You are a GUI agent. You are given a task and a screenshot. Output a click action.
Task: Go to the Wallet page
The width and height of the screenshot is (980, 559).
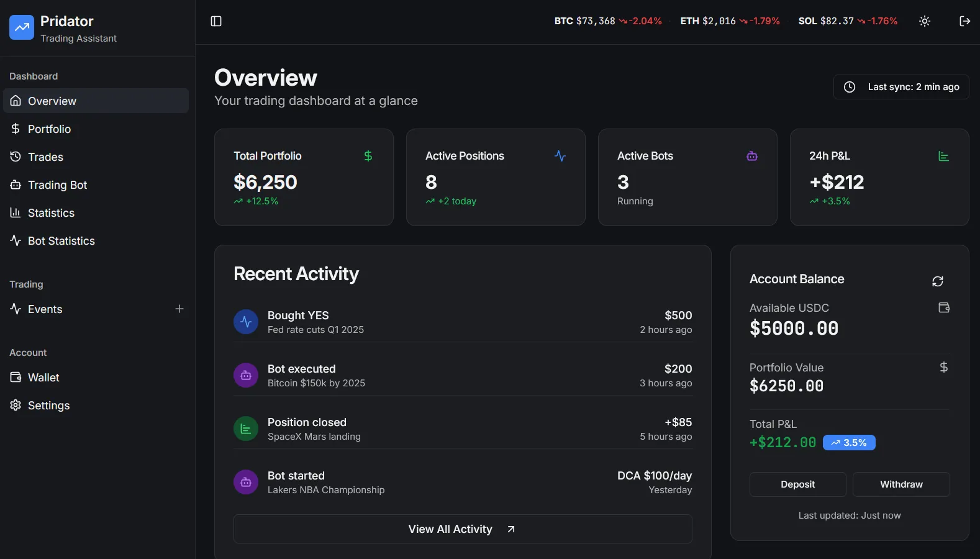coord(96,377)
